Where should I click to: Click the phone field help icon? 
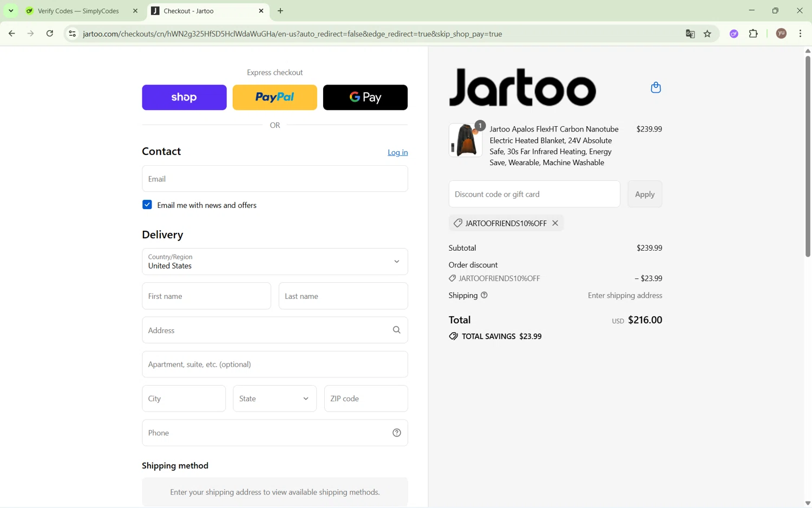click(397, 433)
